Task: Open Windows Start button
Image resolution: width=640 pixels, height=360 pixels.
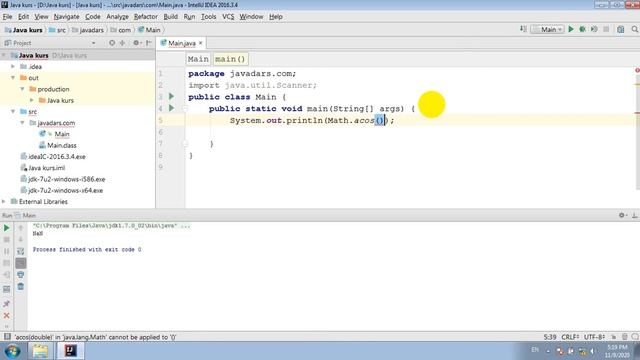Action: (12, 351)
